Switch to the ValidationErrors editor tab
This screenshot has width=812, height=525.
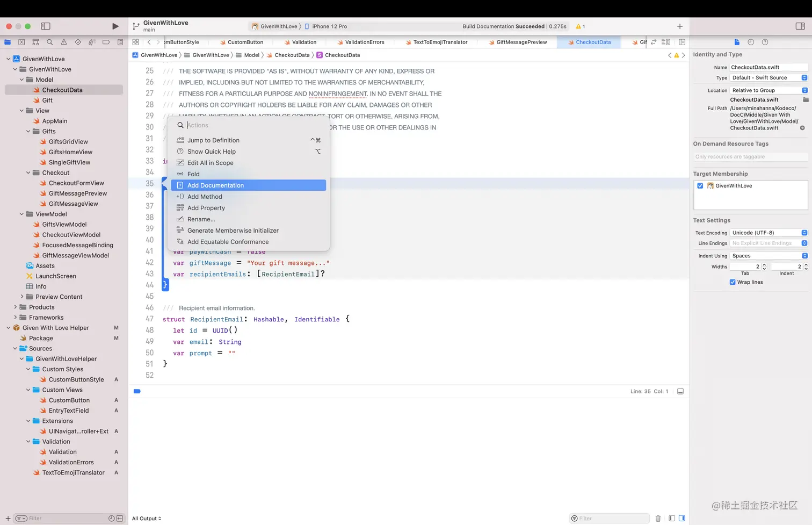click(360, 42)
